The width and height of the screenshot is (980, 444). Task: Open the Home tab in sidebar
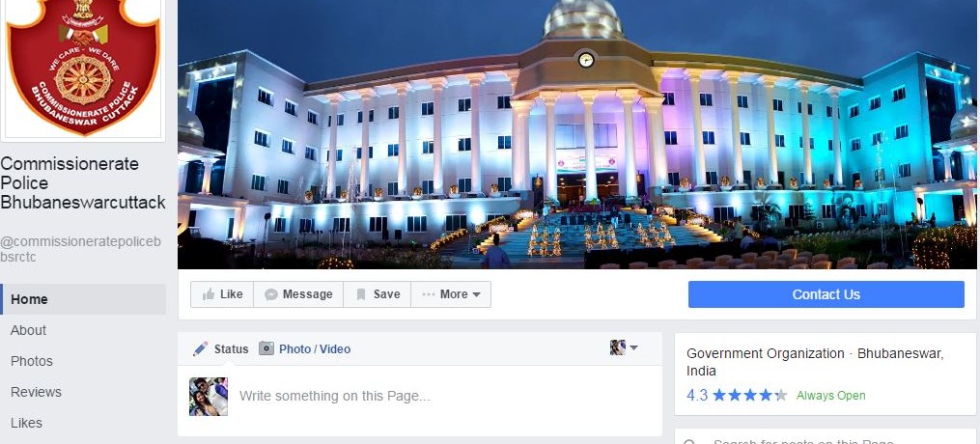pos(83,299)
